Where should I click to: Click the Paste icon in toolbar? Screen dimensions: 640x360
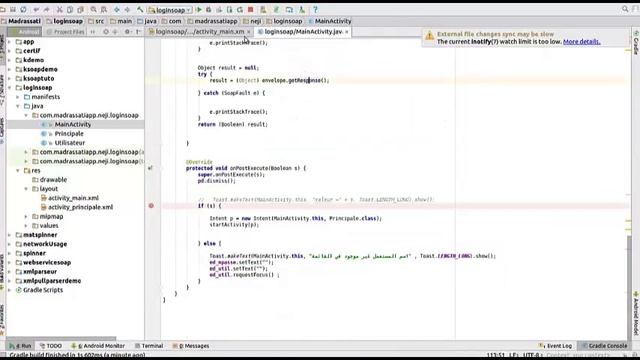click(80, 9)
